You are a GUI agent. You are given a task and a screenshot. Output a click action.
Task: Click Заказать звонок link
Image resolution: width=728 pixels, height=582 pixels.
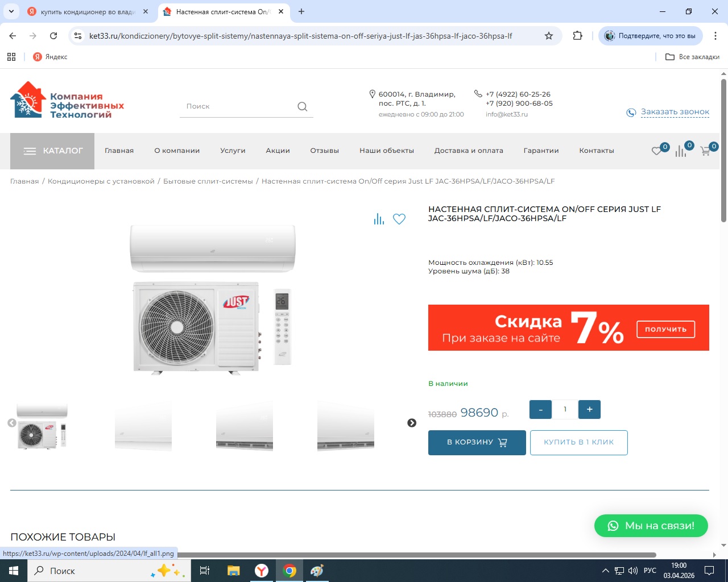pos(675,112)
